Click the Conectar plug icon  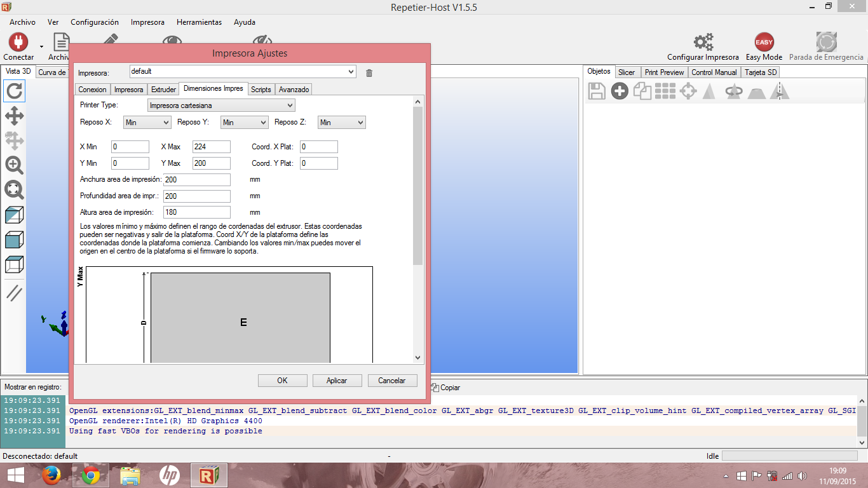(18, 42)
